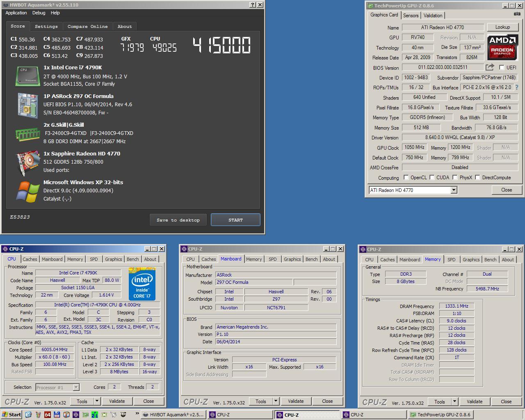This screenshot has height=420, width=525.
Task: Click the BIOS Version 011.022.003.000.032511 field
Action: tap(443, 67)
